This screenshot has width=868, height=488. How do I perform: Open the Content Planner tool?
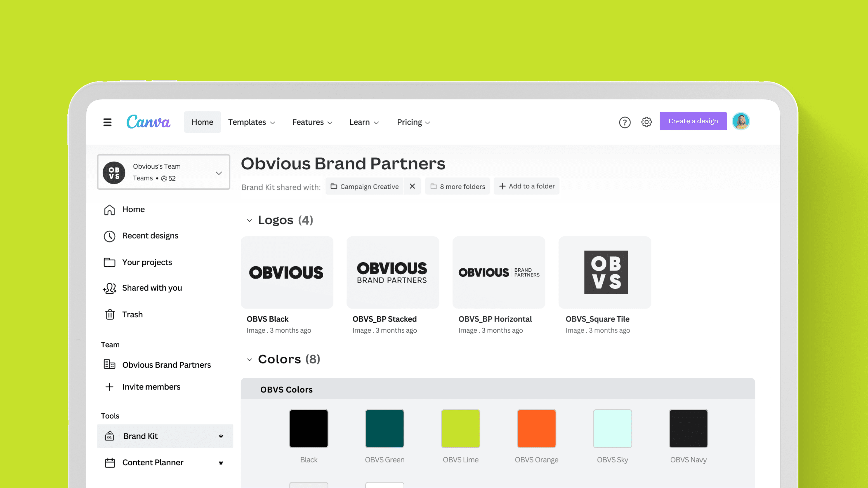tap(153, 462)
